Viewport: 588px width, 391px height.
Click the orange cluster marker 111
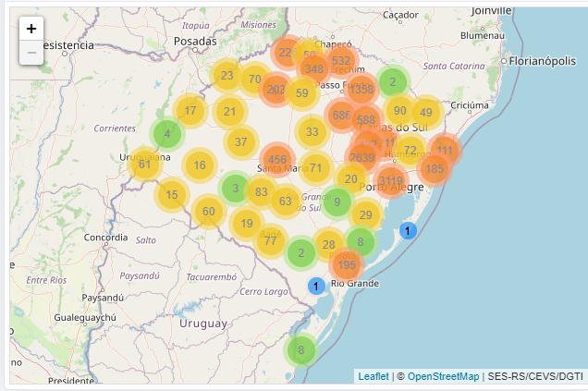[445, 150]
